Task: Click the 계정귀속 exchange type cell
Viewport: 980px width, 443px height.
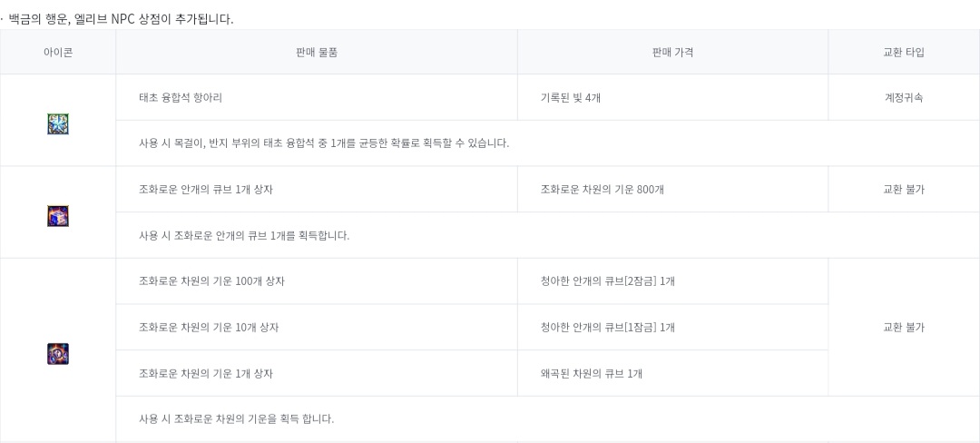Action: click(904, 98)
